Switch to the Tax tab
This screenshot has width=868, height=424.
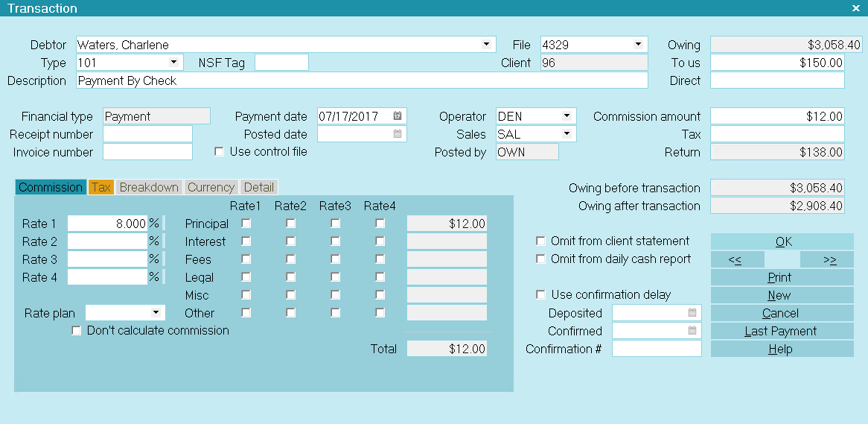[x=101, y=188]
